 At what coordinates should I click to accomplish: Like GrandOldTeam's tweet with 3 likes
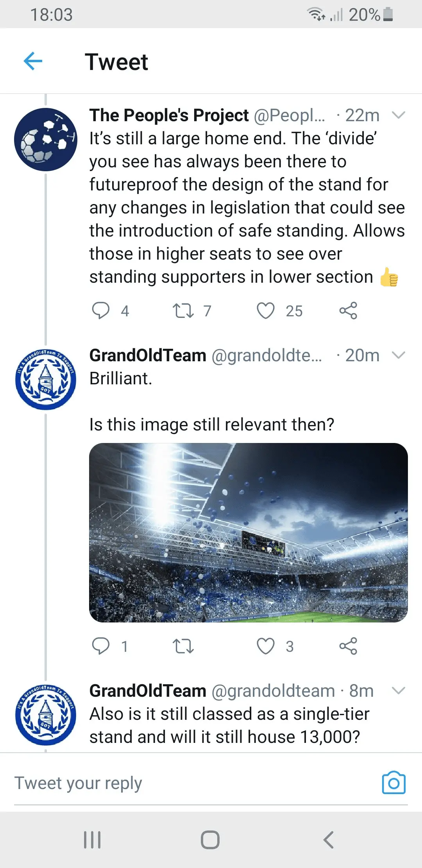coord(266,646)
